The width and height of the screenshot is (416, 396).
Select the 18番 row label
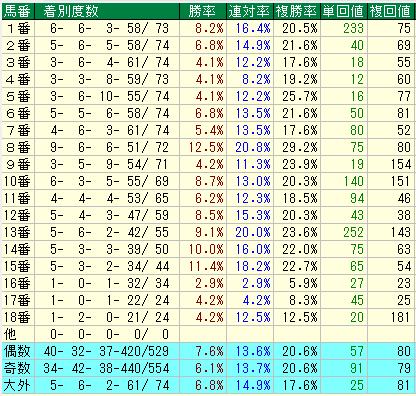point(17,318)
